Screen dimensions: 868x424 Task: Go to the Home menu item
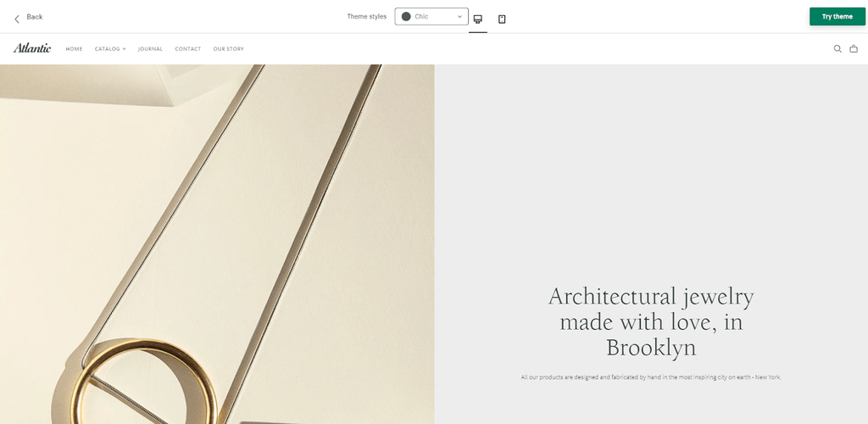[x=74, y=49]
